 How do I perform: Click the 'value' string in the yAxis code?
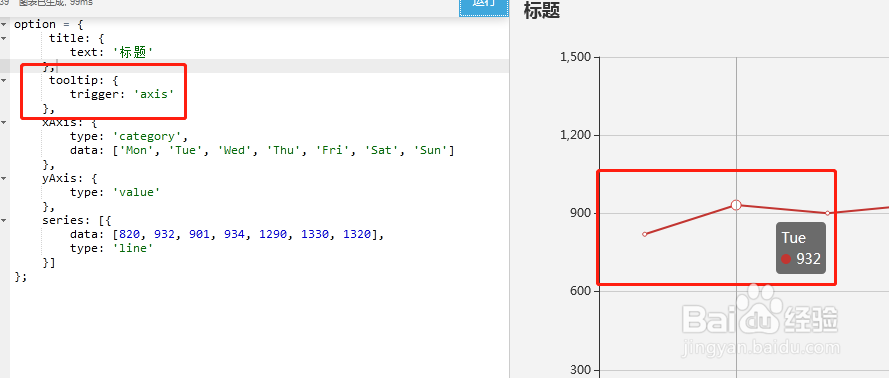coord(137,193)
